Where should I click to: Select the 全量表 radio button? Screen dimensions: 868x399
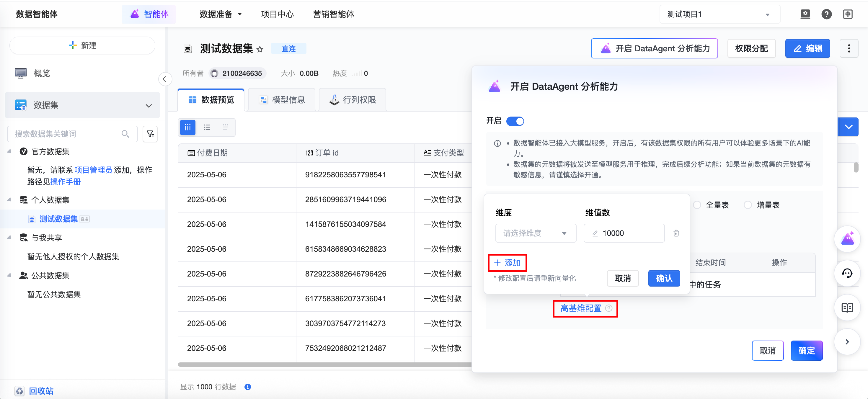point(697,205)
